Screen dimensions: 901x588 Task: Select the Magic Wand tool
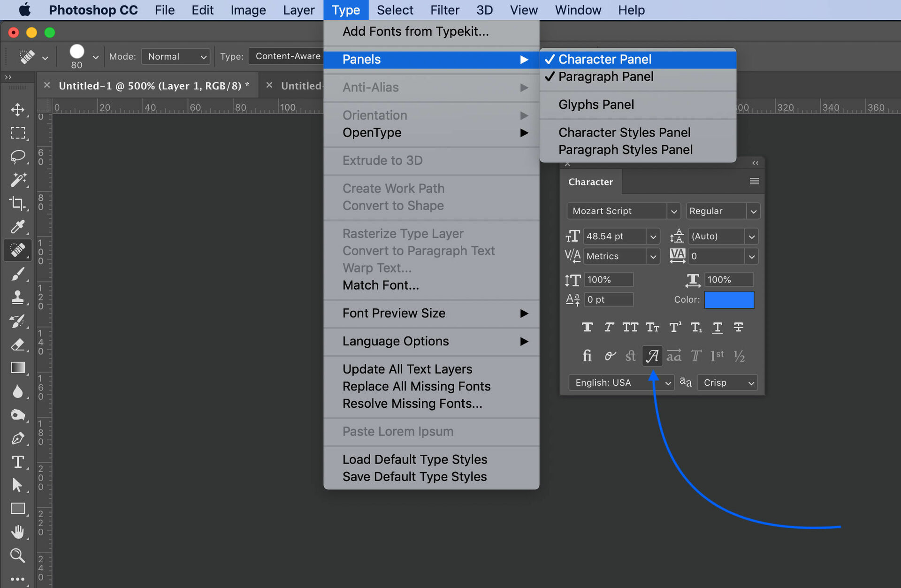[x=18, y=180]
